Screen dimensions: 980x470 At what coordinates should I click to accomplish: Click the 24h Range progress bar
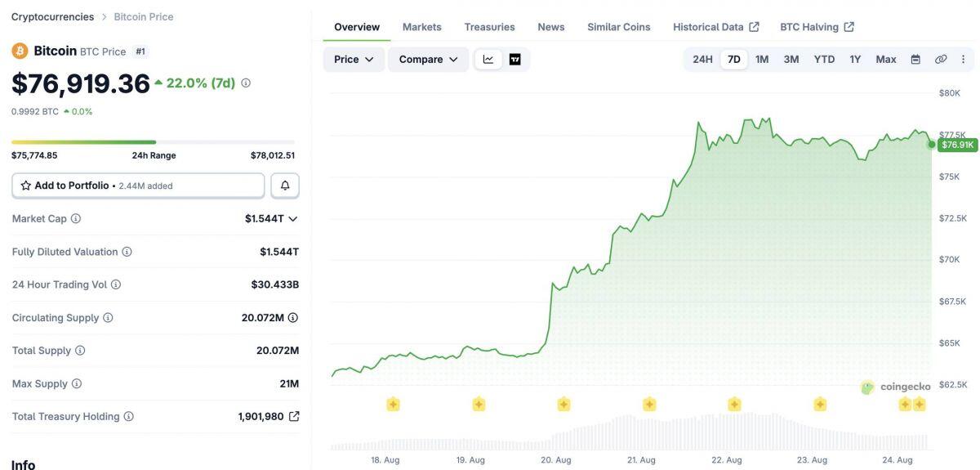153,142
